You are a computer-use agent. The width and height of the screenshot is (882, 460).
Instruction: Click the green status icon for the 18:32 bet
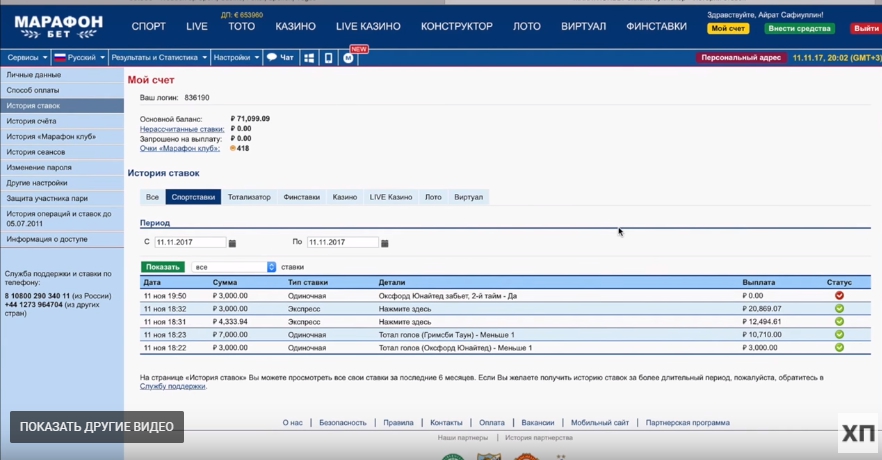click(839, 308)
